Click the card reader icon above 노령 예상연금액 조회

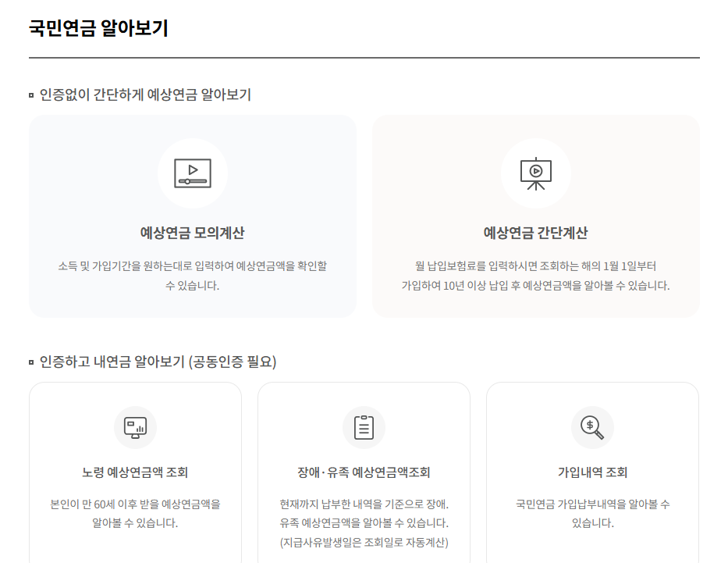coord(135,427)
